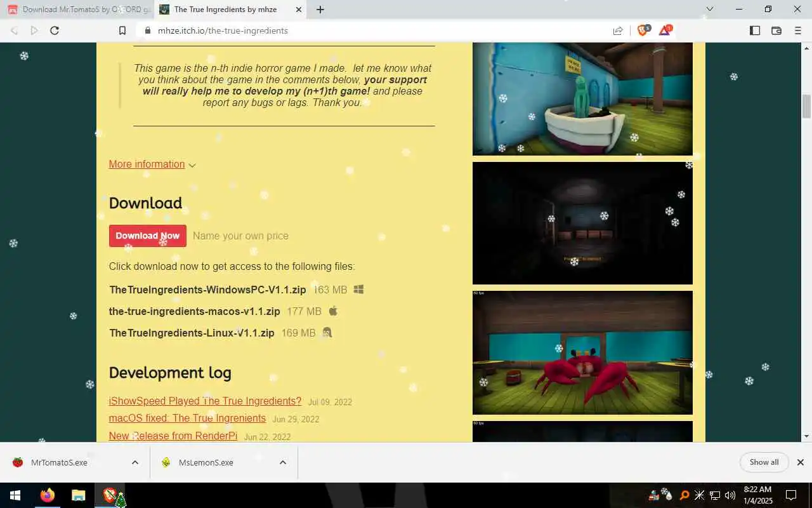Image resolution: width=812 pixels, height=508 pixels.
Task: Click the Linux penguin platform icon
Action: (x=327, y=332)
